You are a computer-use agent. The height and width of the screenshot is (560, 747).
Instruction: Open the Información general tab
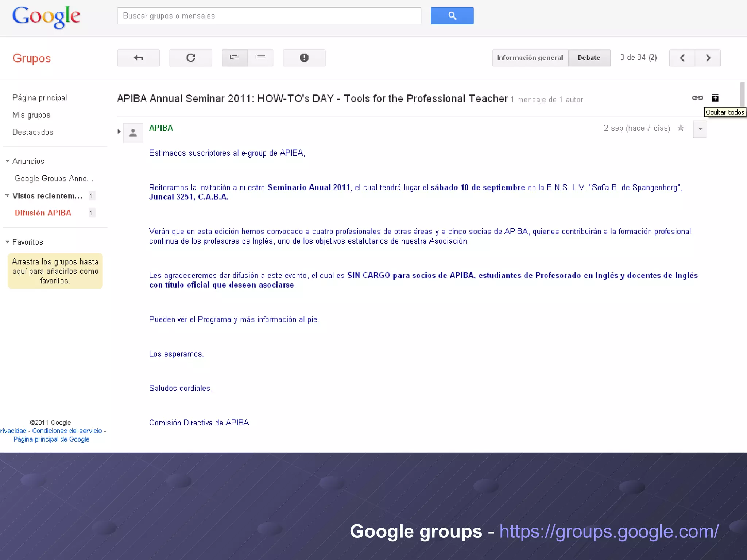[530, 58]
